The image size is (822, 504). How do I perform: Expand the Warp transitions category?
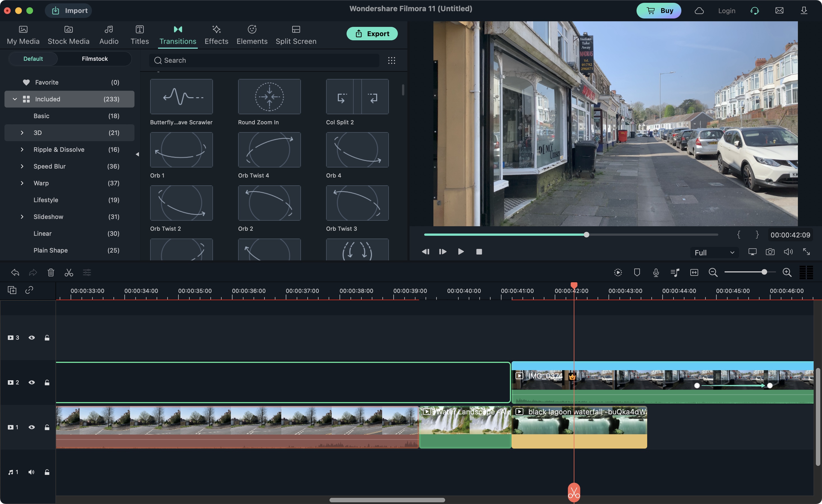[x=20, y=183]
